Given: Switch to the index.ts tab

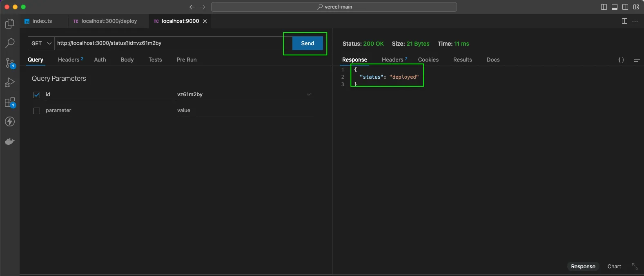Looking at the screenshot, I should (x=42, y=21).
